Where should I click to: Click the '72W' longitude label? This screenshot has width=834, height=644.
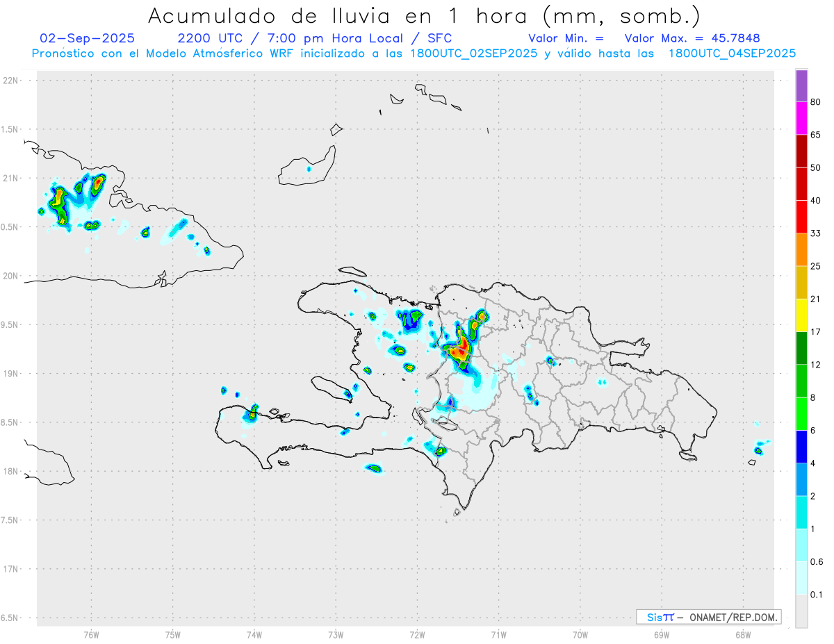pyautogui.click(x=417, y=635)
